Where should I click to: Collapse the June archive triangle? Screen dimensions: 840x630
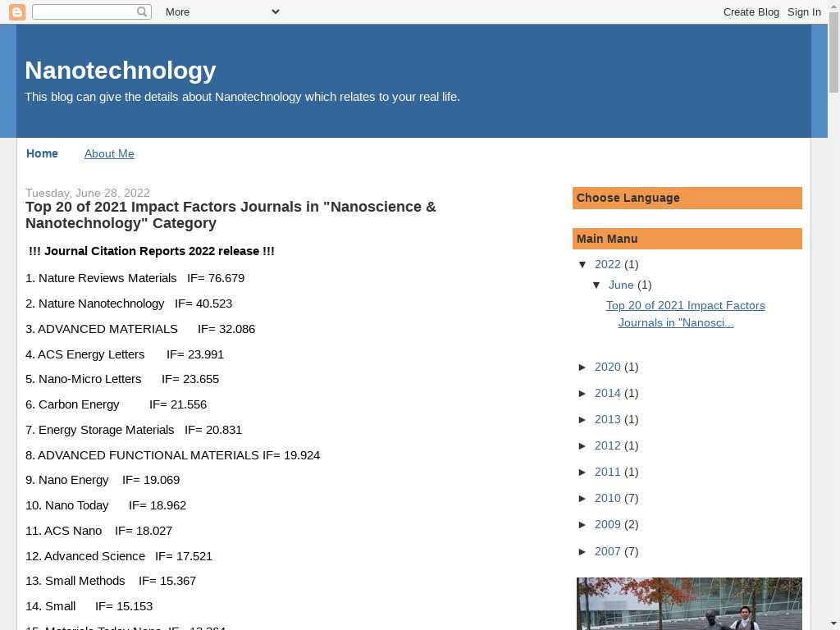pos(597,285)
